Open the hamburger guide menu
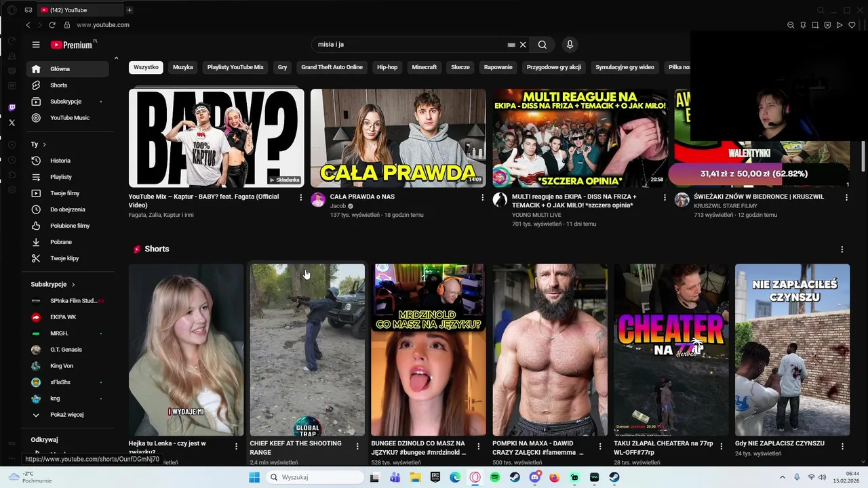The width and height of the screenshot is (868, 488). (36, 45)
